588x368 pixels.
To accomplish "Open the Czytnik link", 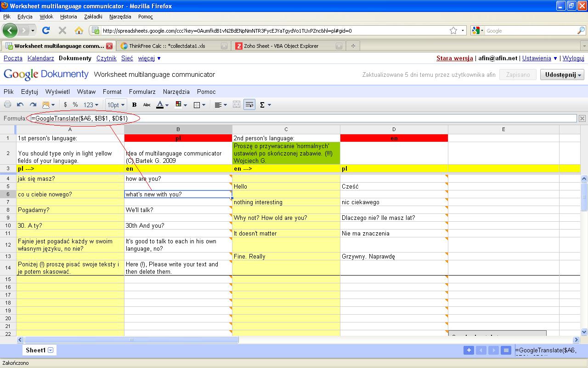I will coord(106,58).
